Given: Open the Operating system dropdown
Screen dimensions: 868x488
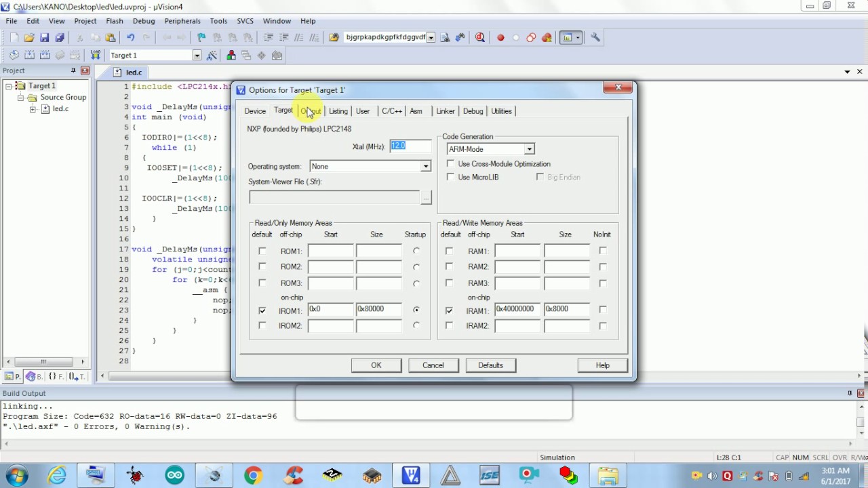Looking at the screenshot, I should click(425, 167).
